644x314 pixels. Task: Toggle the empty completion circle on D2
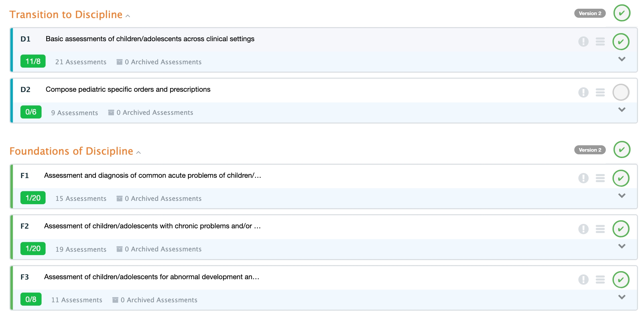pos(621,92)
